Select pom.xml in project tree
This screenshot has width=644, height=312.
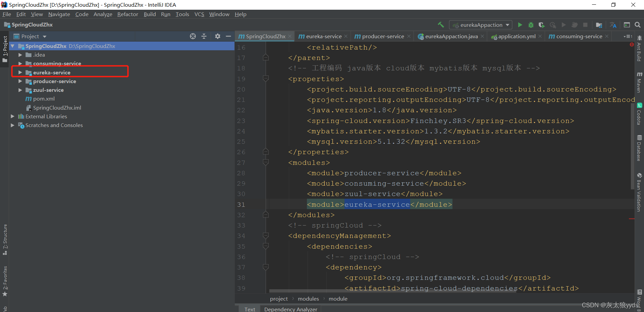44,99
